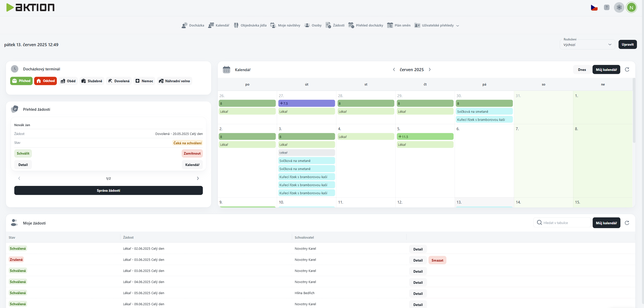This screenshot has width=644, height=308.
Task: Toggle Můj kalendář in Moje žádosti
Action: click(606, 223)
